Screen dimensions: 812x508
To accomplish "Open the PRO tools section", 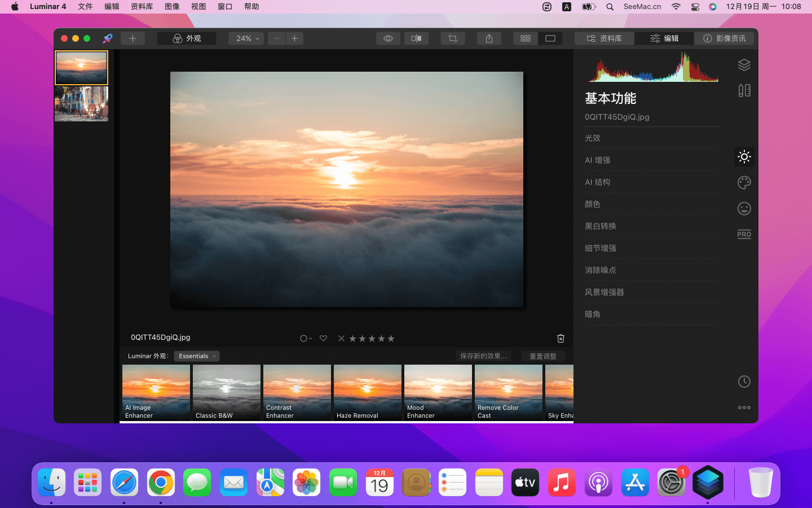I will (x=744, y=234).
